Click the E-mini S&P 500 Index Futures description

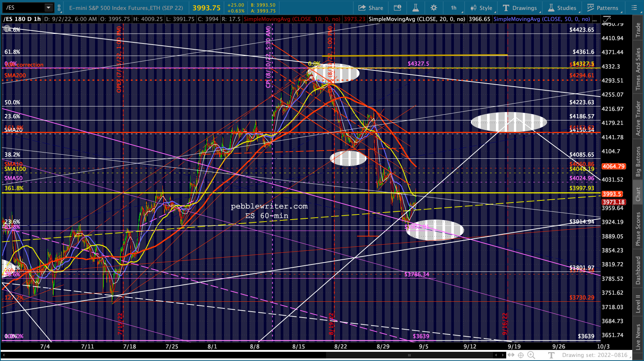126,8
